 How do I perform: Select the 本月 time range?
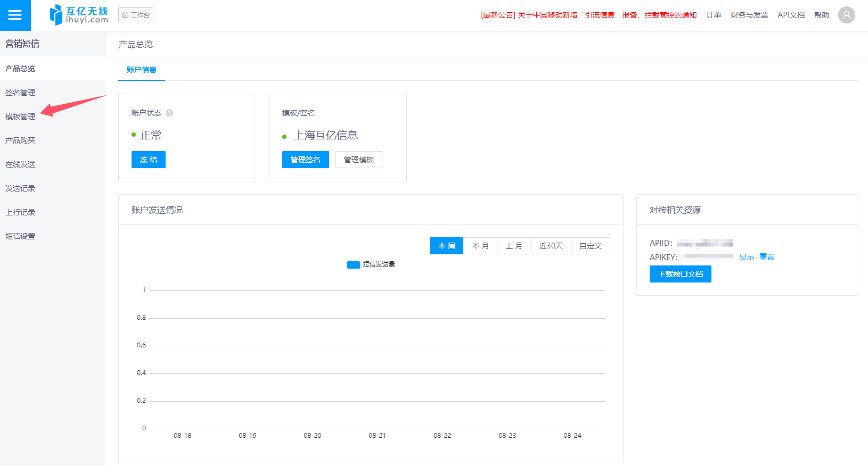(480, 246)
